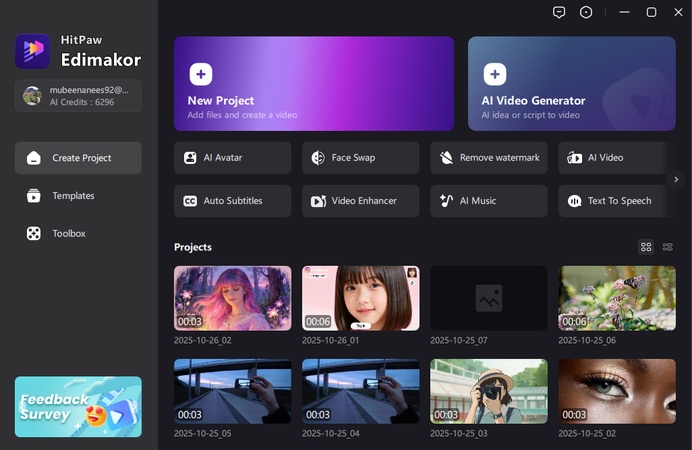Open the Text To Speech tool

(x=616, y=201)
